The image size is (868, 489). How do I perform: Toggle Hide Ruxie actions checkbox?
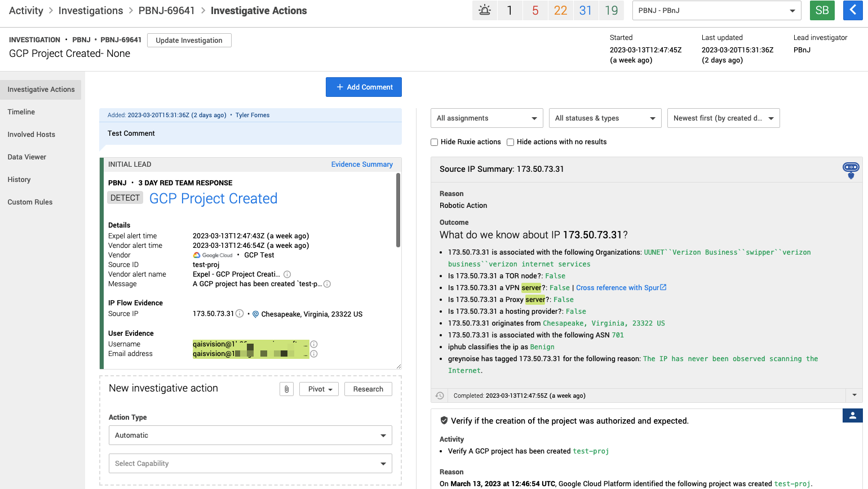click(x=434, y=142)
